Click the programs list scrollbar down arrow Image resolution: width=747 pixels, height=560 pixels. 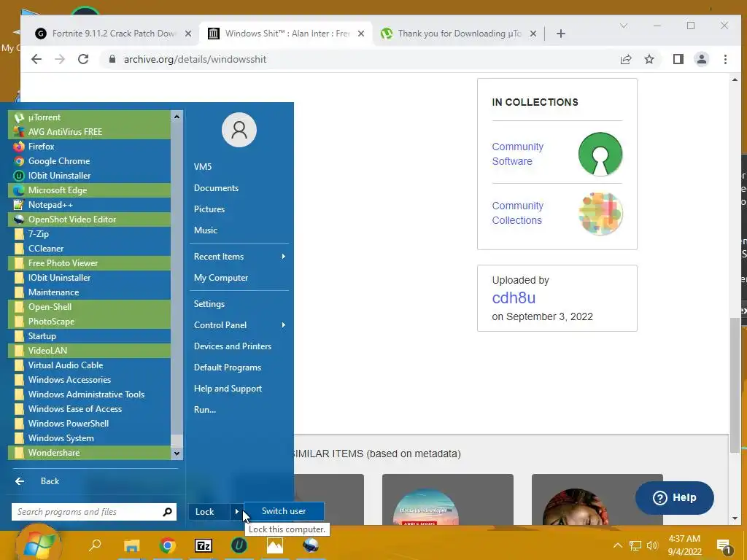pos(177,454)
